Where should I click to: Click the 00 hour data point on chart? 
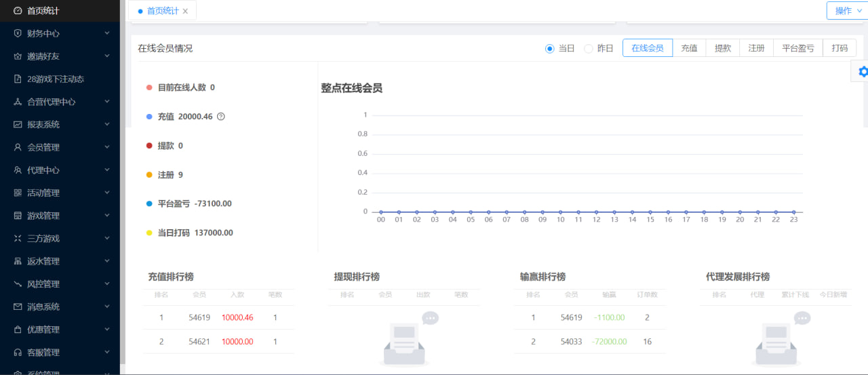point(381,212)
